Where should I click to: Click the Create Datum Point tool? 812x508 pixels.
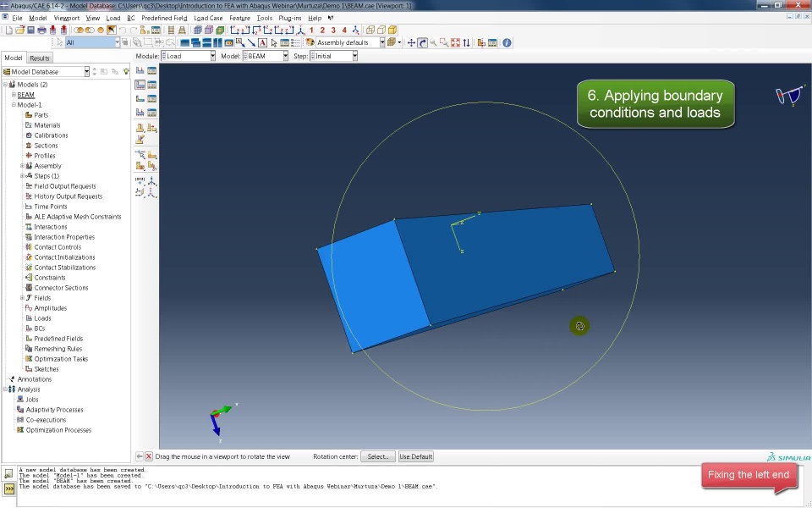tap(140, 180)
